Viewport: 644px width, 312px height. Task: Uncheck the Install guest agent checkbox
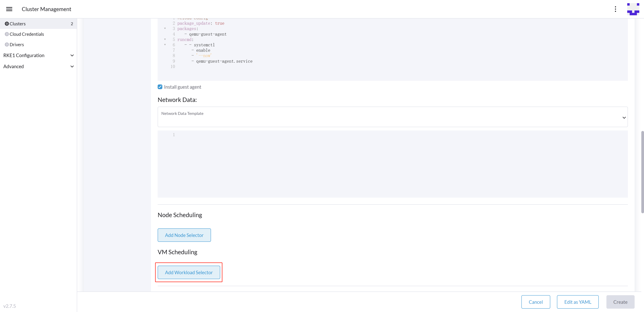160,87
